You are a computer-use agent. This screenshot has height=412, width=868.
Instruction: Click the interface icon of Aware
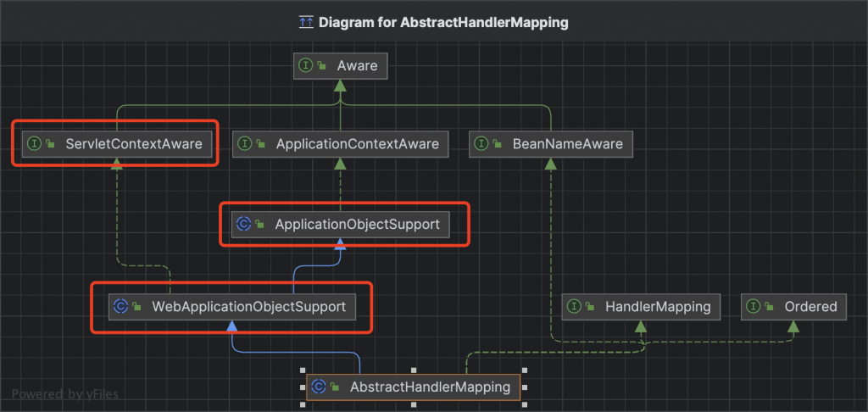click(305, 66)
